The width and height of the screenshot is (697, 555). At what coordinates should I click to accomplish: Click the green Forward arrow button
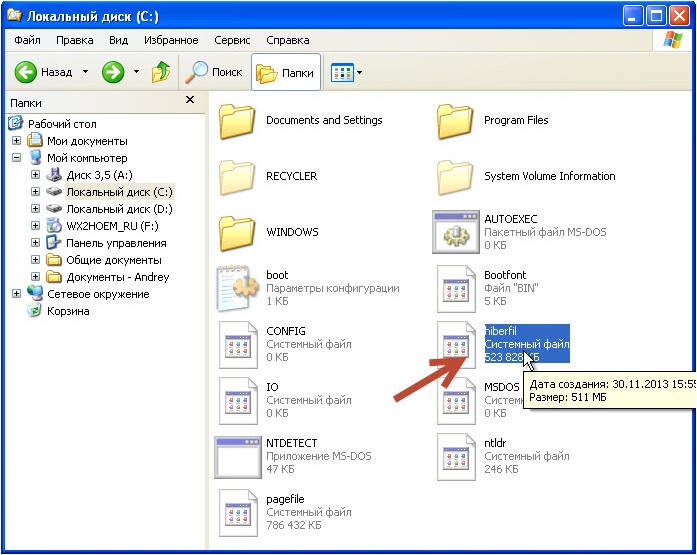(113, 72)
